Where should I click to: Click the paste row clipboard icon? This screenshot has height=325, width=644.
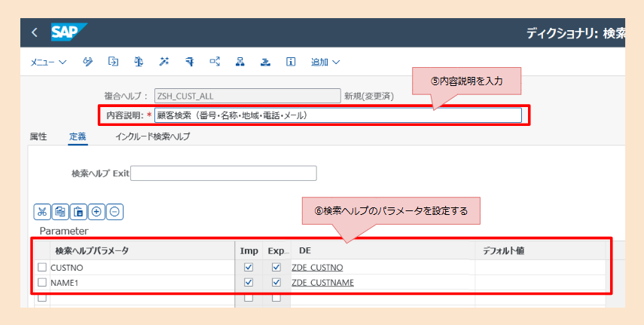78,212
